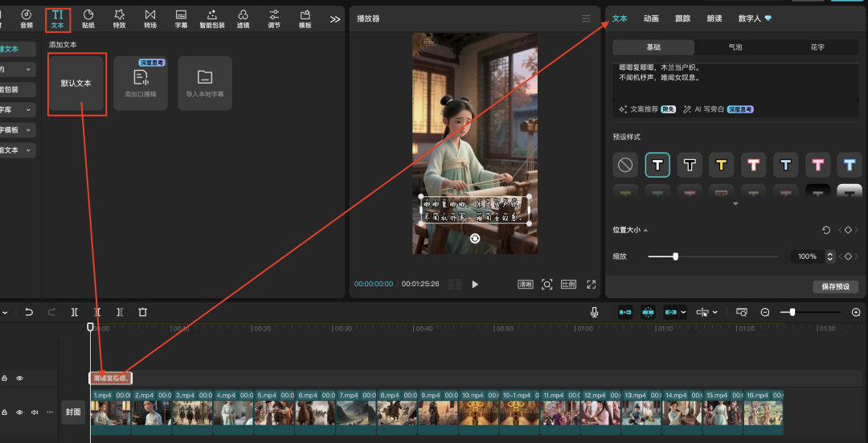868x443 pixels.
Task: Click the 保存预设 button
Action: [835, 287]
